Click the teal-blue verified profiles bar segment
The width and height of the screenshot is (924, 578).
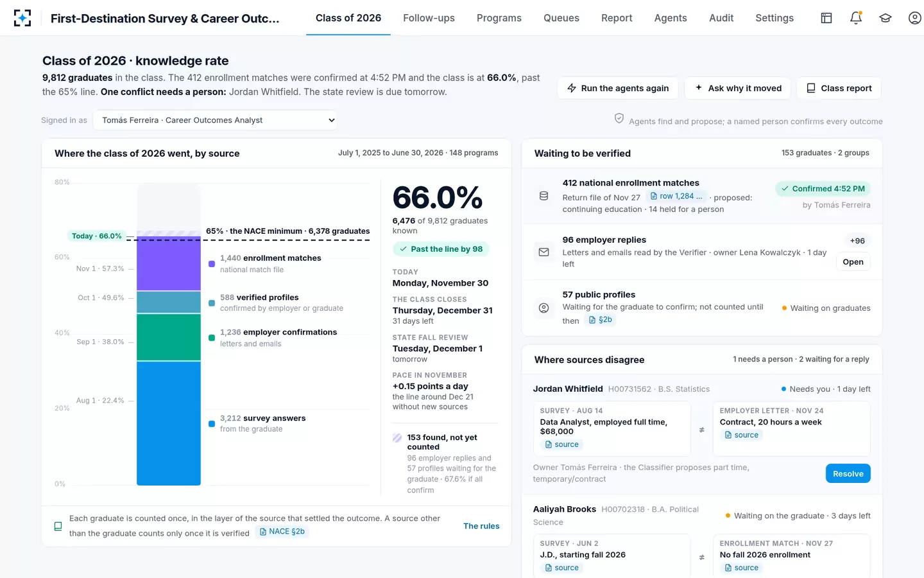click(169, 302)
